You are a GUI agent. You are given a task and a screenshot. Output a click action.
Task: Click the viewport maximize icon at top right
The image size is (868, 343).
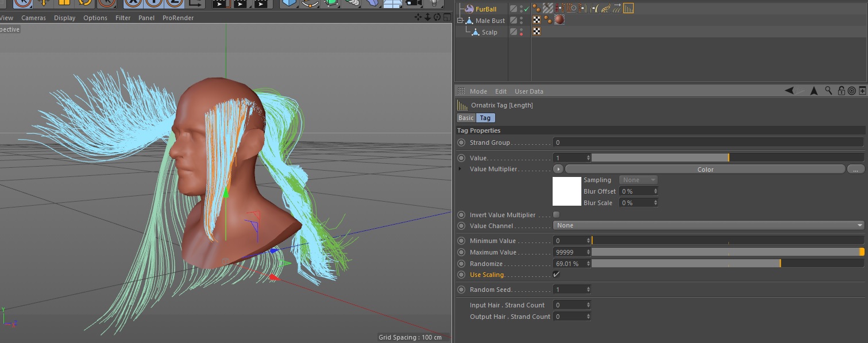tap(446, 17)
